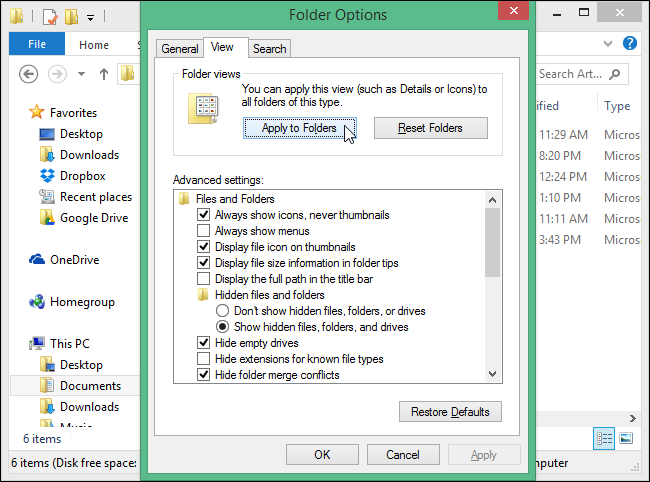Collapse the Files and Folders group

184,199
